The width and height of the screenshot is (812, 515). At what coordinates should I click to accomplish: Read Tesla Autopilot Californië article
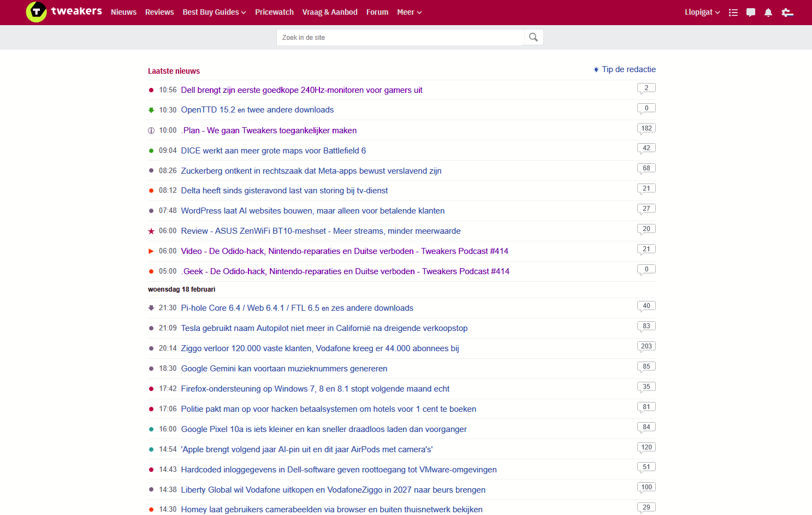point(324,328)
